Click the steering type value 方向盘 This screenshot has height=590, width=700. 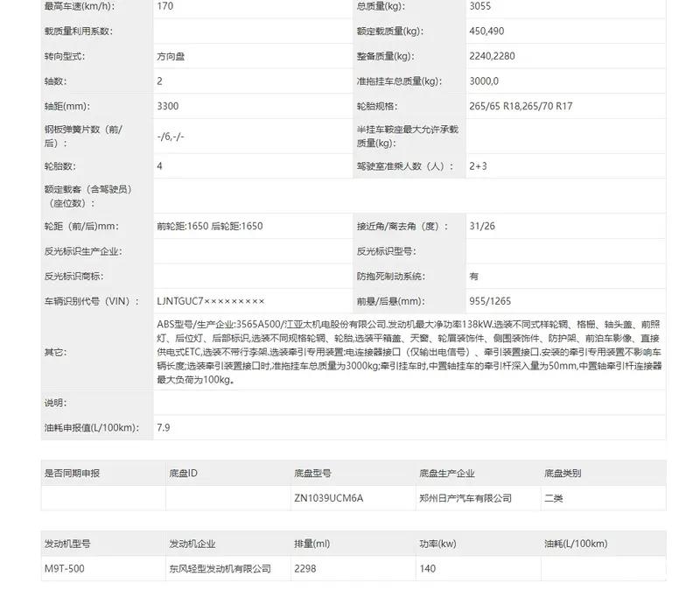point(171,56)
